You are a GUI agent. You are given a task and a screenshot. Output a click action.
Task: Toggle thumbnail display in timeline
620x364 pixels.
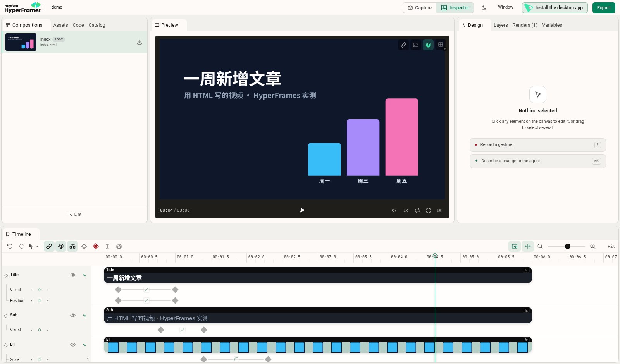(515, 246)
